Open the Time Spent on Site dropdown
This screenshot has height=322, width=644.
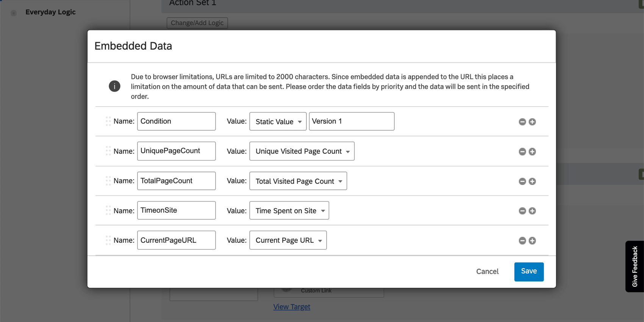[x=289, y=211]
